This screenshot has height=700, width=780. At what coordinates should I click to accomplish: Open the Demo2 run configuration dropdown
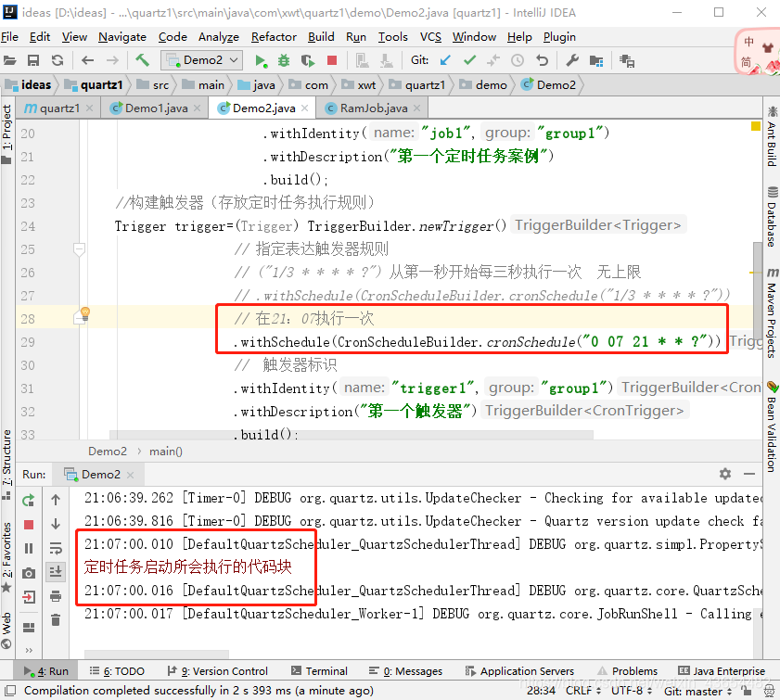click(201, 60)
